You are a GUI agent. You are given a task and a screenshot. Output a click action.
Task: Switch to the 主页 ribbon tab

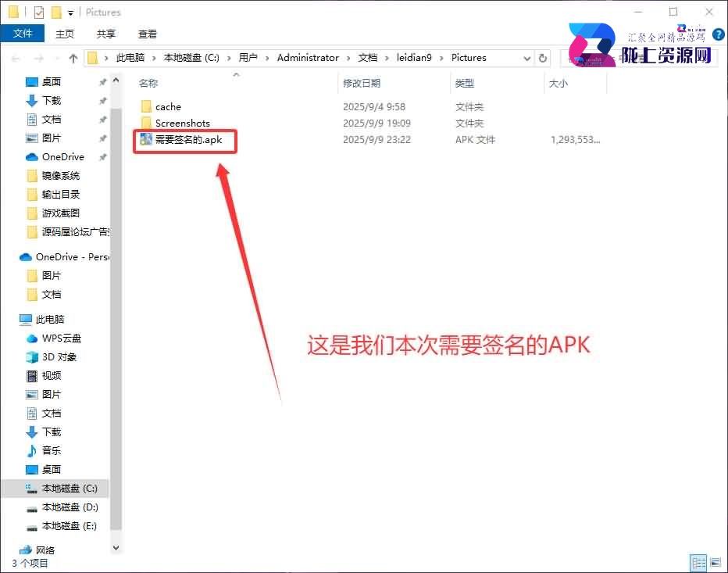point(65,34)
